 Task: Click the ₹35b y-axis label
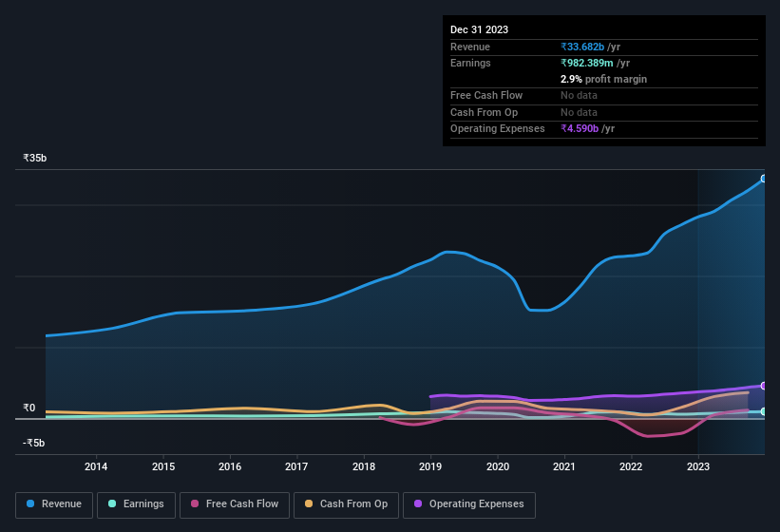35,159
